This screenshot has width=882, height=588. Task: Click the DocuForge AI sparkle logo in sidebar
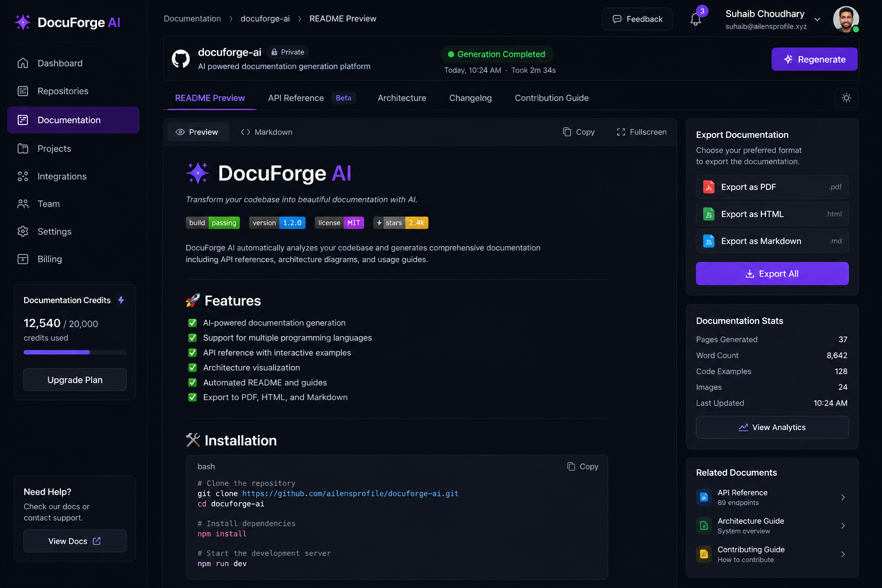23,22
